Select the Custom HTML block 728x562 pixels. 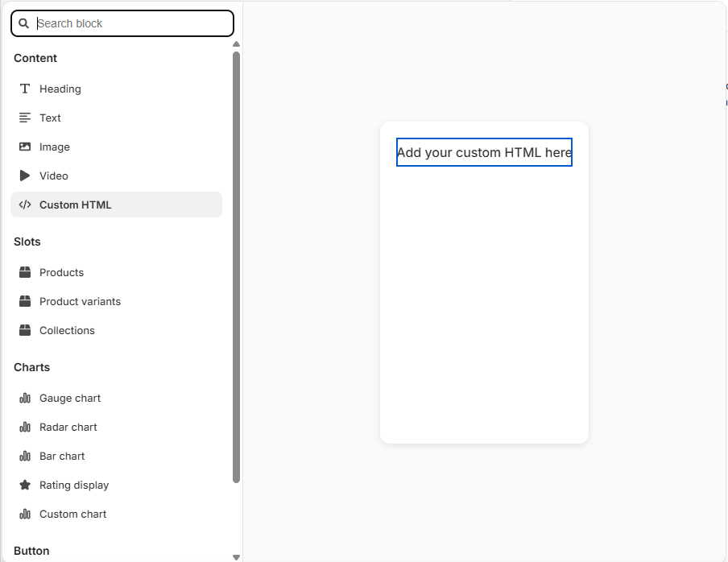[75, 205]
